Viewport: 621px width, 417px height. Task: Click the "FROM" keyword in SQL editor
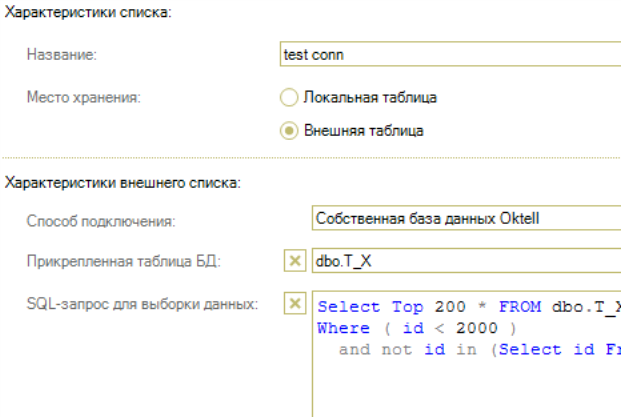[x=522, y=307]
